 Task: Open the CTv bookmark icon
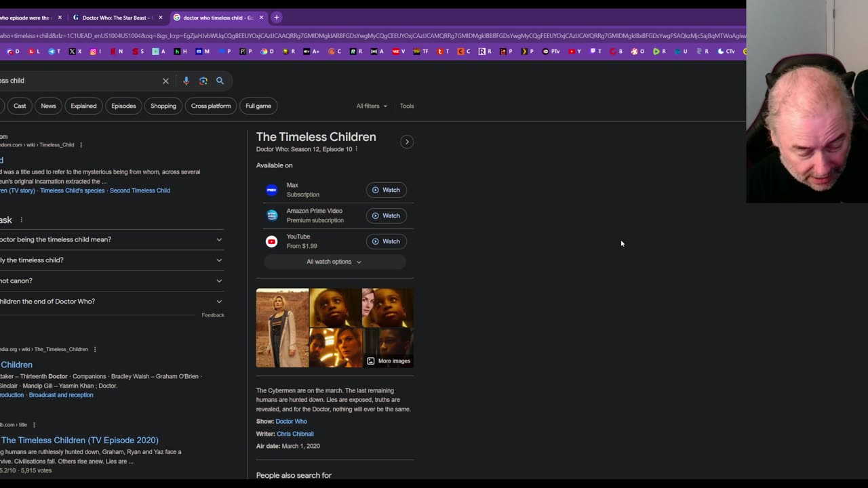coord(726,51)
